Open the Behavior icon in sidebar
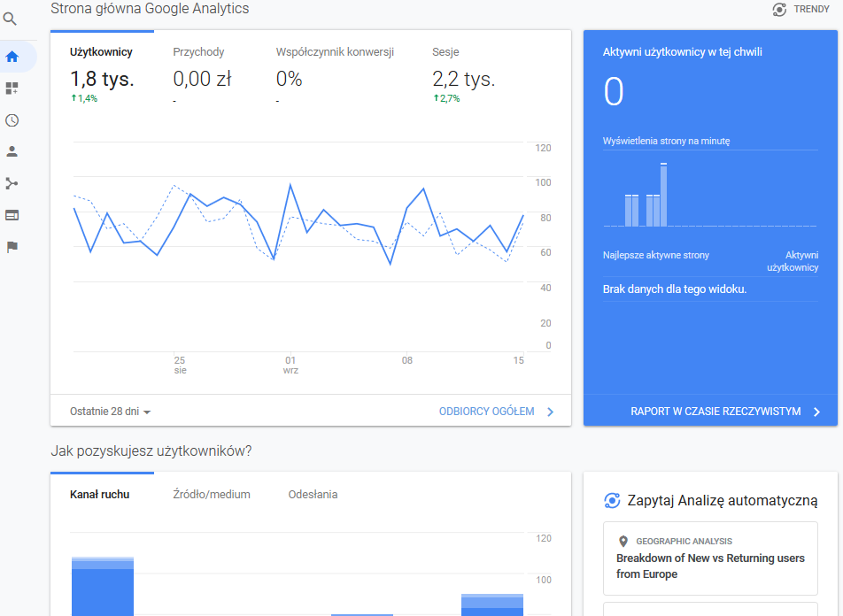 pyautogui.click(x=12, y=215)
